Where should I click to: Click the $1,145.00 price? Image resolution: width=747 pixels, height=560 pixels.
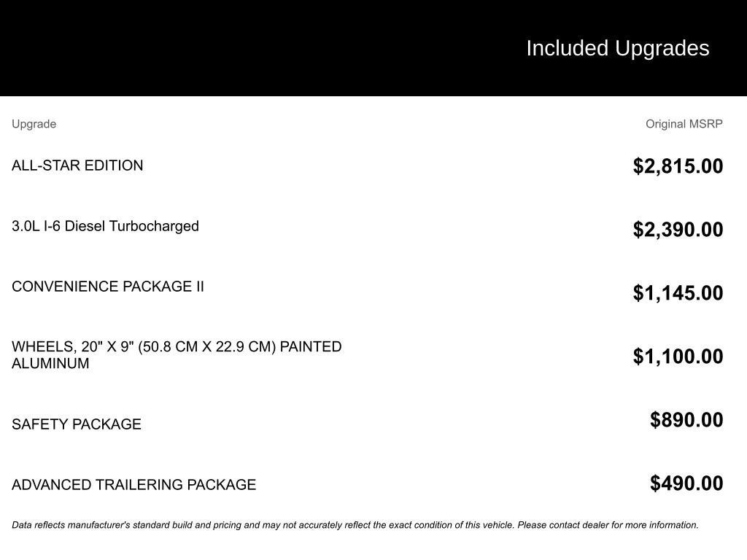pos(678,293)
